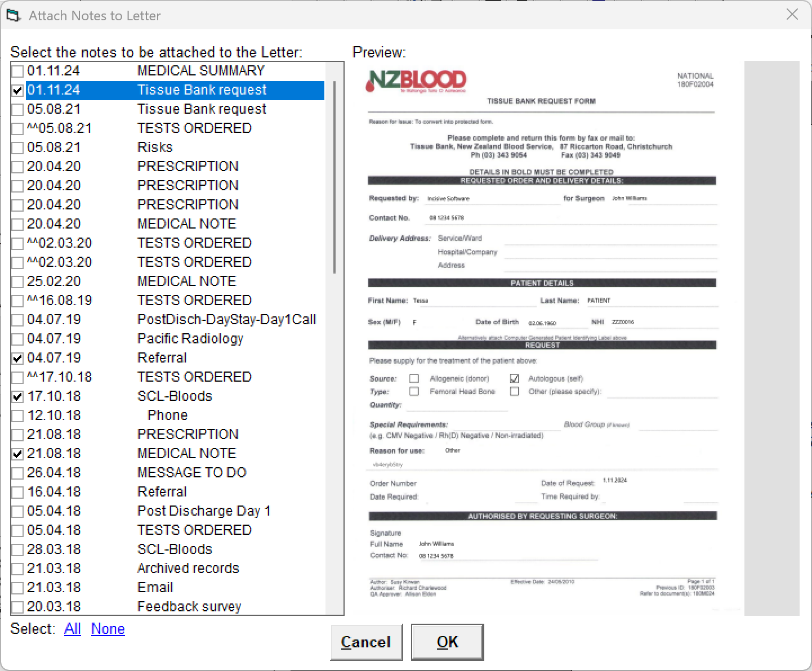The height and width of the screenshot is (671, 812).
Task: Uncheck the 01.11.24 Tissue Bank request checkbox
Action: coord(17,90)
